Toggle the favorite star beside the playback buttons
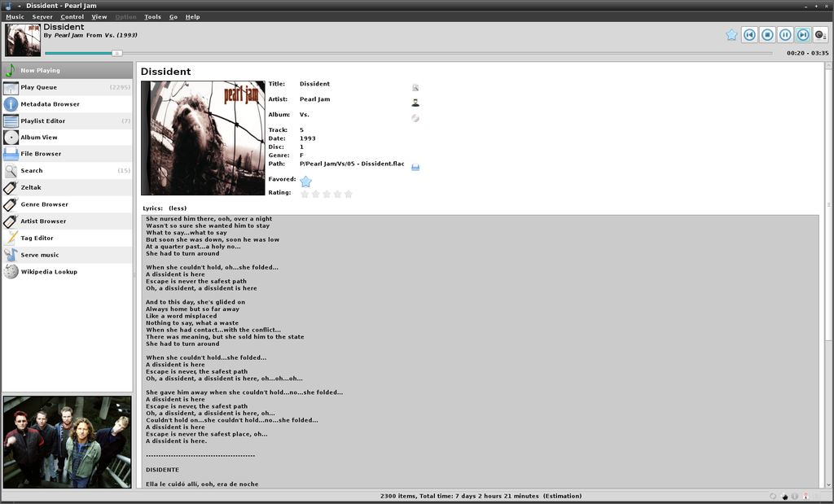This screenshot has width=834, height=504. point(732,35)
